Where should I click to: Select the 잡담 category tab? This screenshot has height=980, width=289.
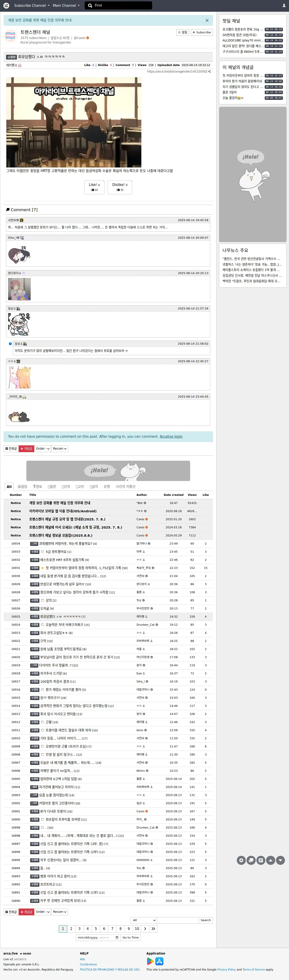coord(23,487)
